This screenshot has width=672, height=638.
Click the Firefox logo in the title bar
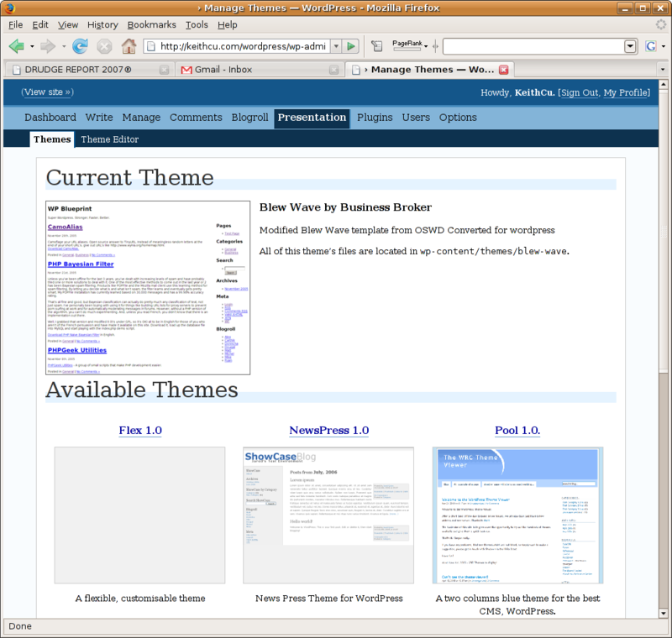click(x=9, y=8)
